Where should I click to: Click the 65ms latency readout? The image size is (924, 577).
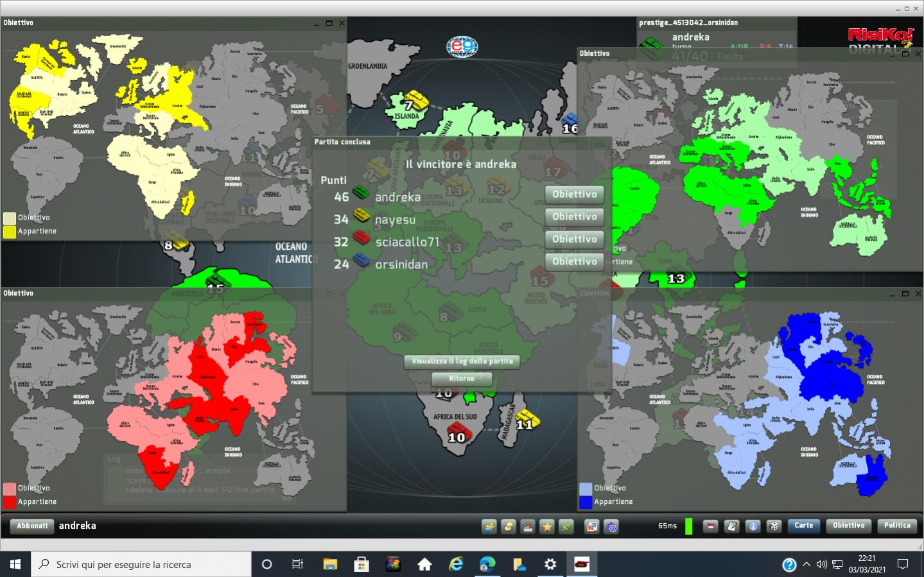tap(667, 526)
